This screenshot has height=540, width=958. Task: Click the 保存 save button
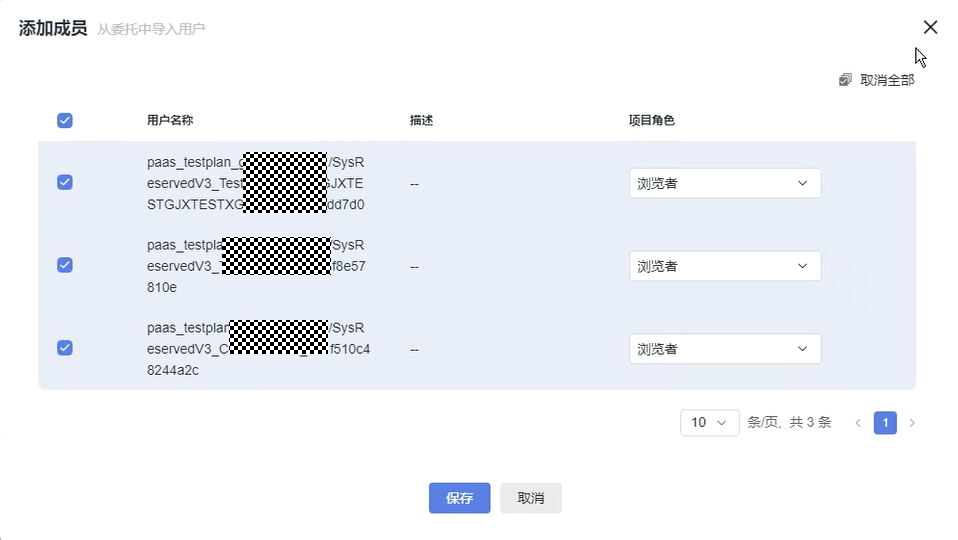pos(459,498)
